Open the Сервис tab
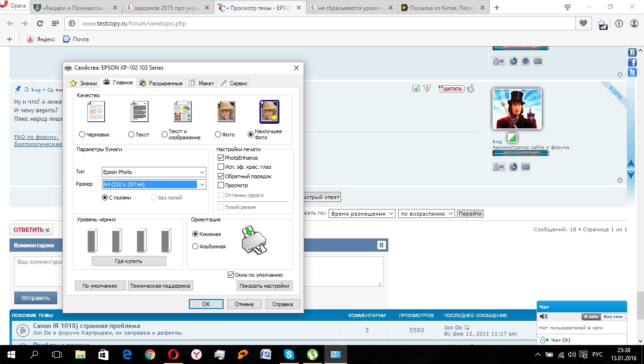The height and width of the screenshot is (364, 644). pyautogui.click(x=234, y=83)
